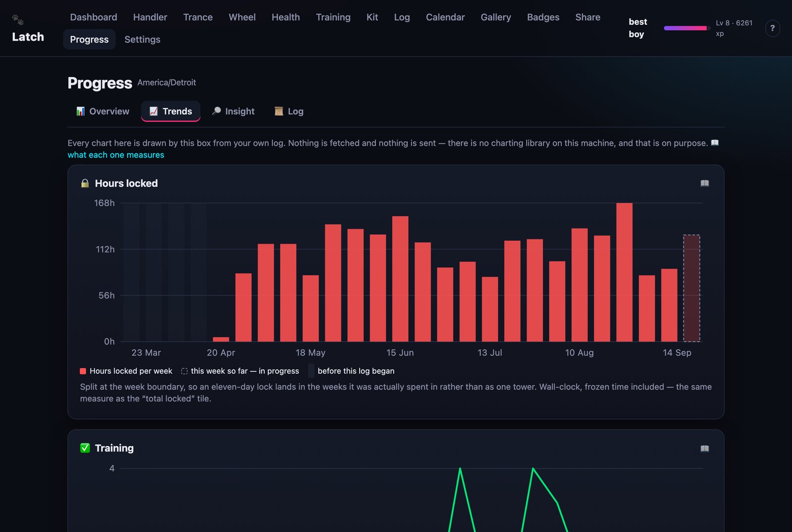Go to the Calendar page
Image resolution: width=792 pixels, height=532 pixels.
tap(445, 17)
